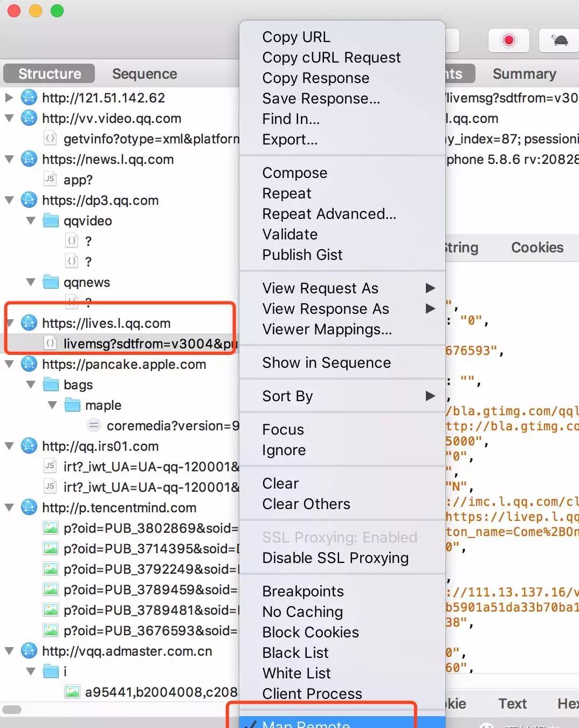579x728 pixels.
Task: Select the globe icon for http://121.51.142.62
Action: (29, 98)
